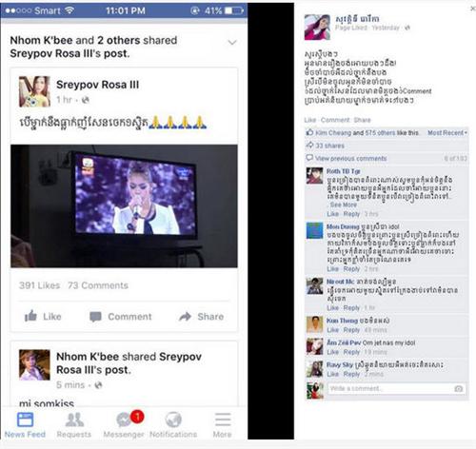Open the Most Recent sort dropdown
476x449 pixels.
pos(447,133)
